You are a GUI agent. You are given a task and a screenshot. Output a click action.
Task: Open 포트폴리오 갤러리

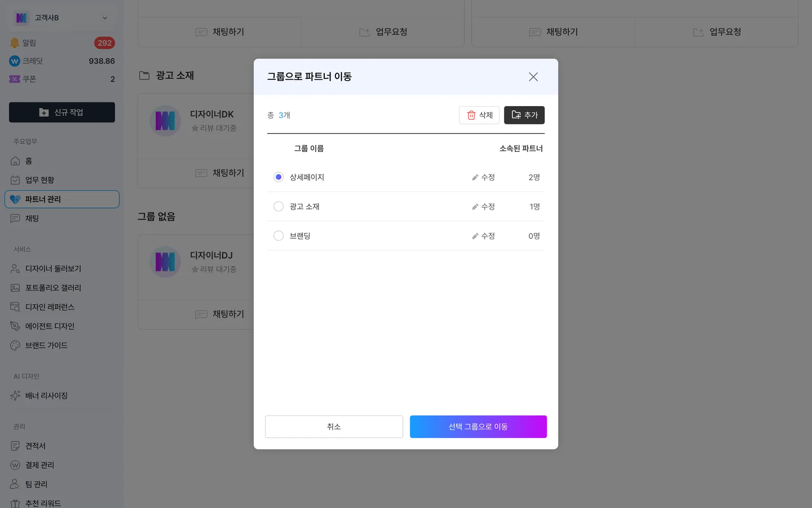pyautogui.click(x=62, y=288)
